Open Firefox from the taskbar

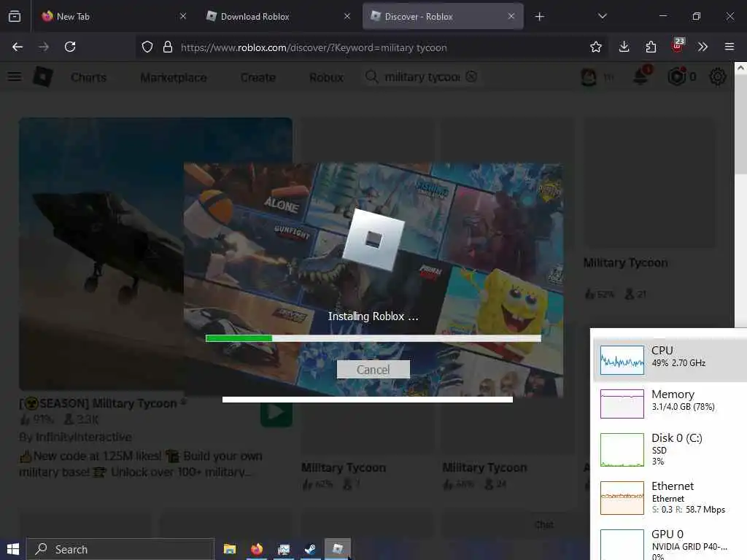(x=257, y=549)
